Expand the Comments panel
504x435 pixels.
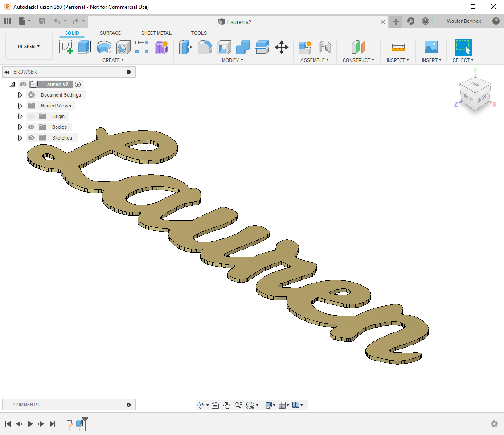[x=129, y=405]
